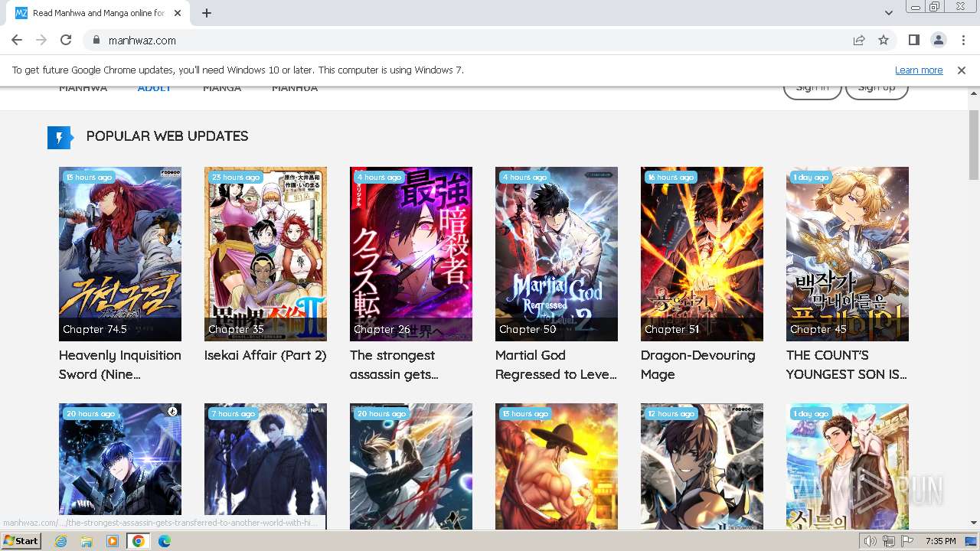View site information padlock icon

coord(96,40)
